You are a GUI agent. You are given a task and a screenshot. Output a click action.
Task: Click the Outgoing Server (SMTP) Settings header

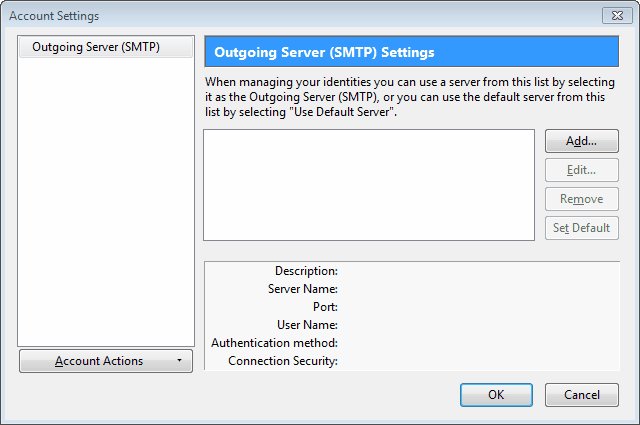[x=411, y=52]
